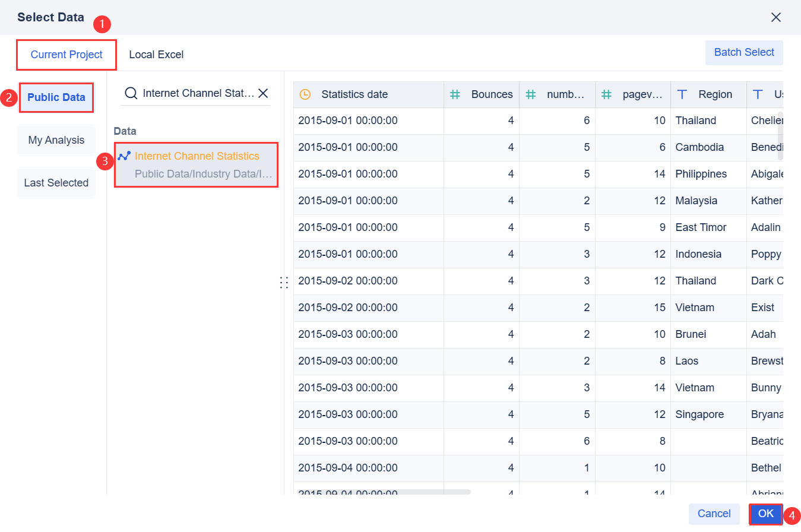Screen dimensions: 801x532
Task: Click the search magnifier icon
Action: pos(131,93)
